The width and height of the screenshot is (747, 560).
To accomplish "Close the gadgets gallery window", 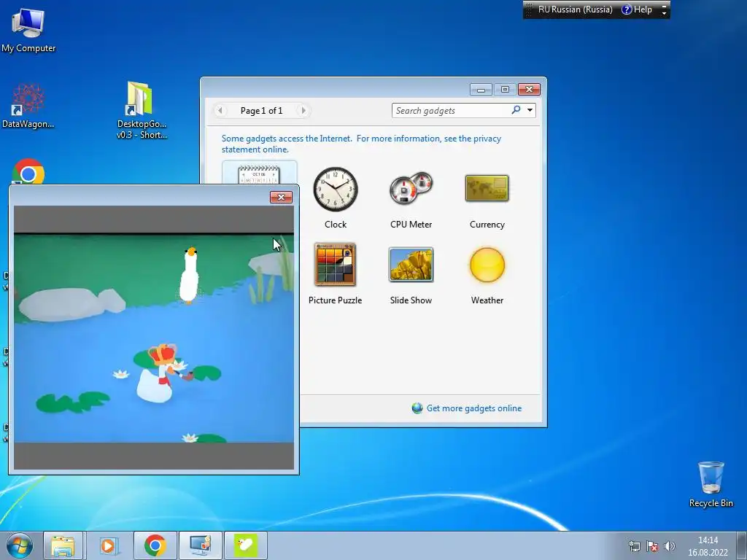I will [x=530, y=90].
